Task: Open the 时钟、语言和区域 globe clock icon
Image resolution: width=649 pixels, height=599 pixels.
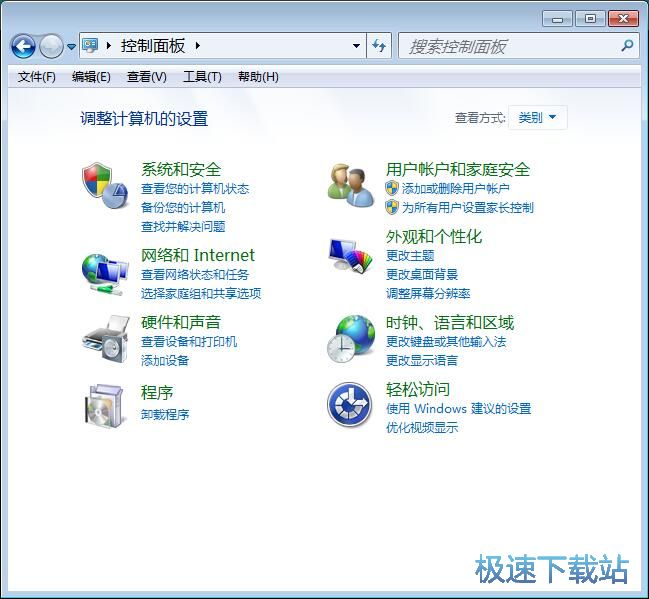Action: pos(351,339)
